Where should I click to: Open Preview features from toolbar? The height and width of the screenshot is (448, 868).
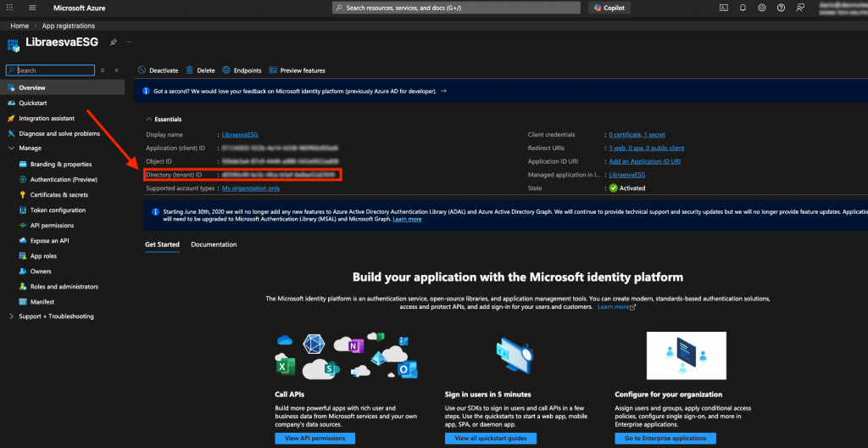tap(298, 70)
